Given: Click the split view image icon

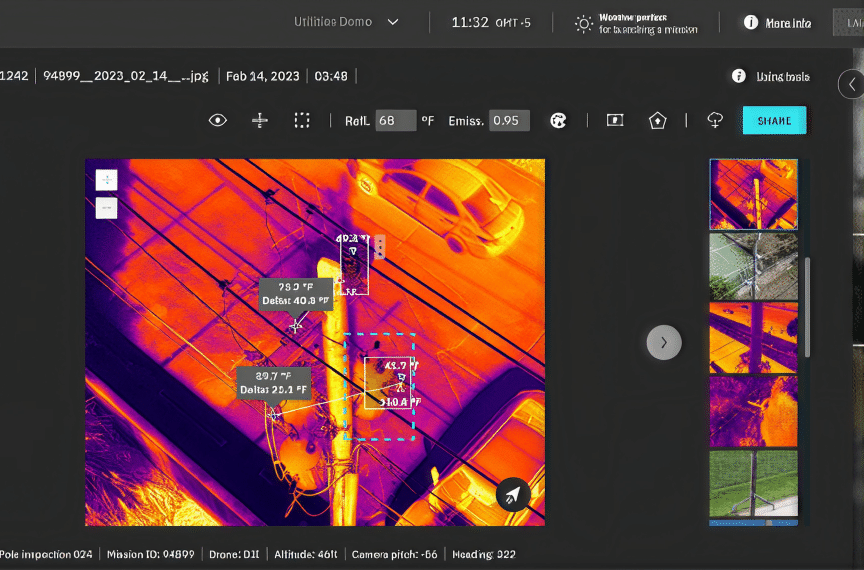Looking at the screenshot, I should pyautogui.click(x=615, y=120).
